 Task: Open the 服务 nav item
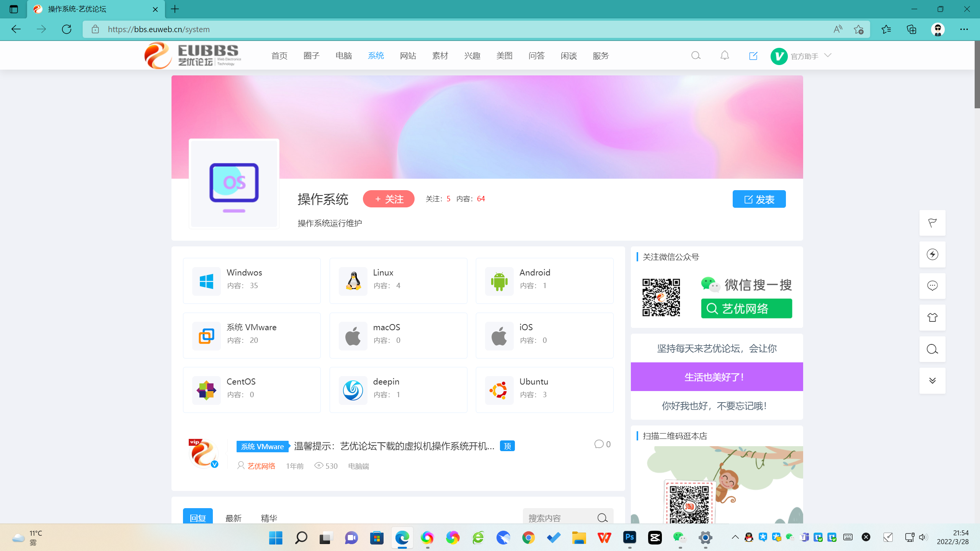[x=601, y=56]
